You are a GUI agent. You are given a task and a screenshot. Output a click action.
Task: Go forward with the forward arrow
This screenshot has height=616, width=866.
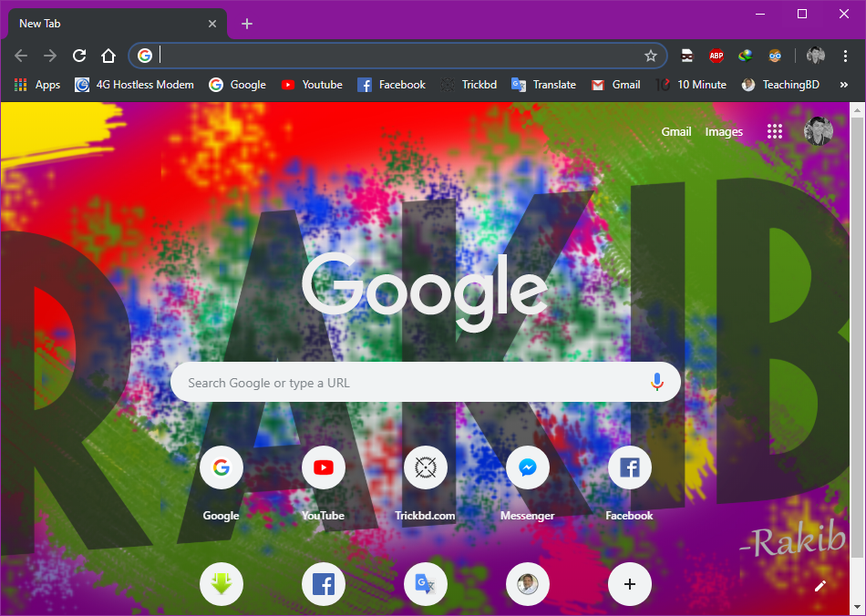click(50, 56)
